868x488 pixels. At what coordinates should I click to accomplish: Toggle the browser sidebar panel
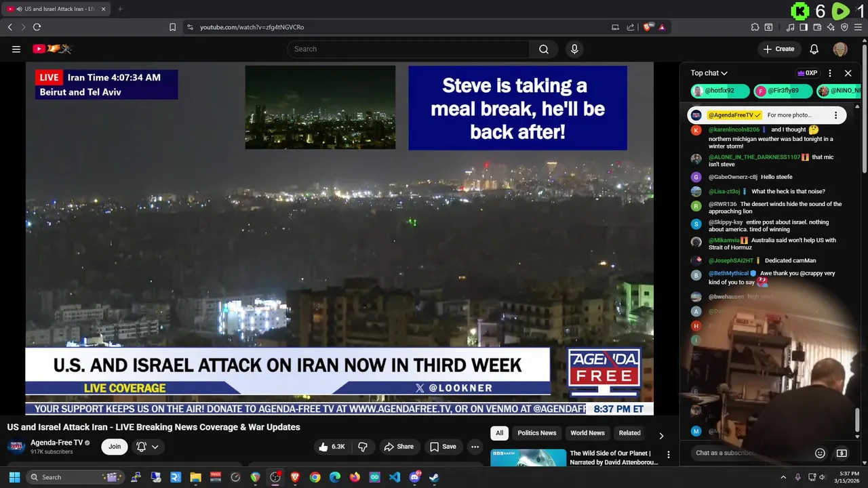pyautogui.click(x=804, y=27)
